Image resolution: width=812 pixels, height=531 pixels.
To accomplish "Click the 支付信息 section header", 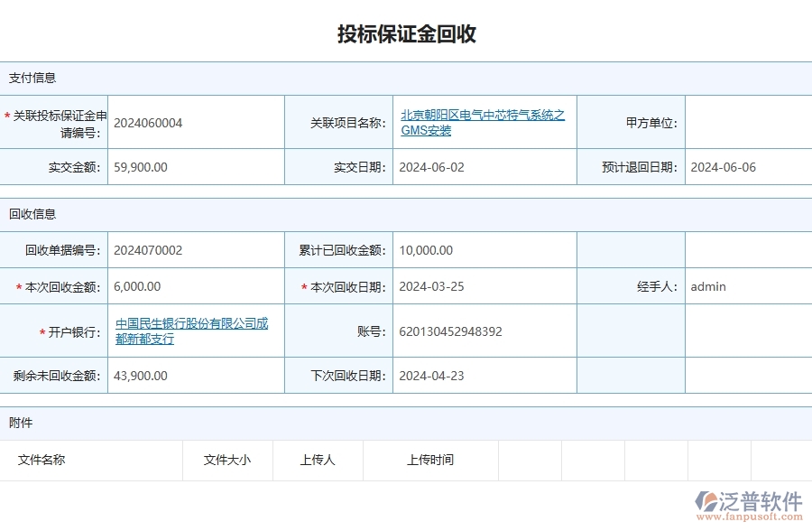I will click(28, 78).
